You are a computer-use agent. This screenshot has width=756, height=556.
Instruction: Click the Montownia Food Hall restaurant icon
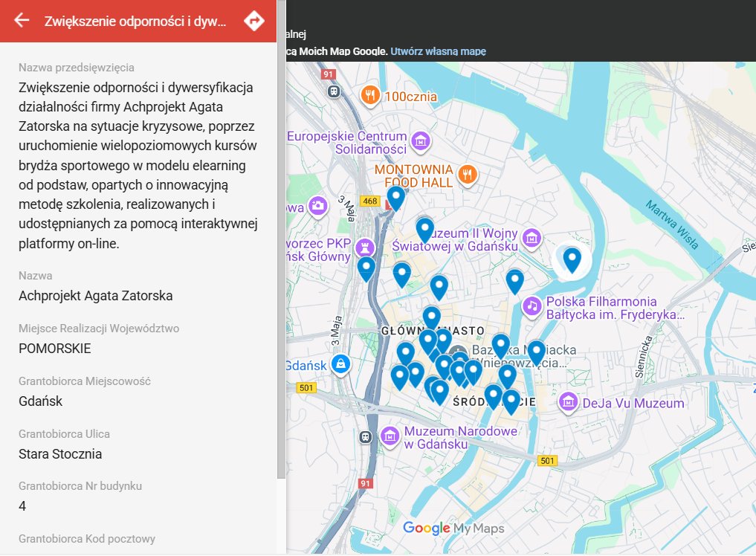coord(467,174)
